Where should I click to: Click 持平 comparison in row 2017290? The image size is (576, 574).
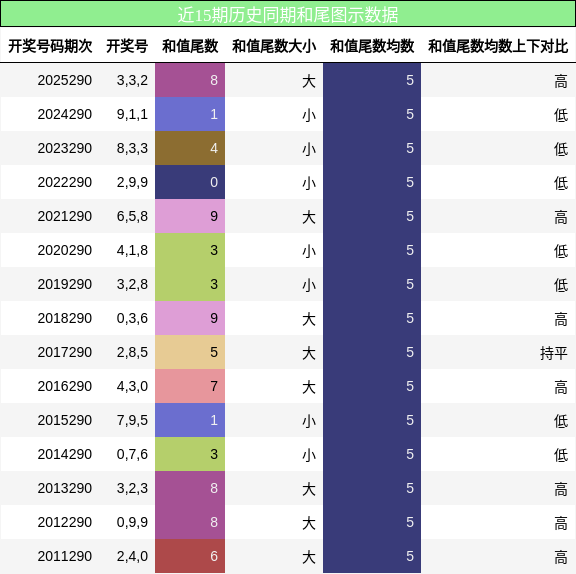[x=554, y=353]
